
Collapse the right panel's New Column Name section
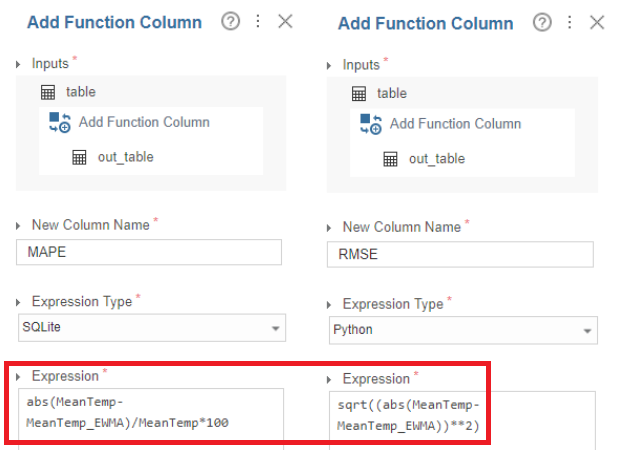coord(329,228)
